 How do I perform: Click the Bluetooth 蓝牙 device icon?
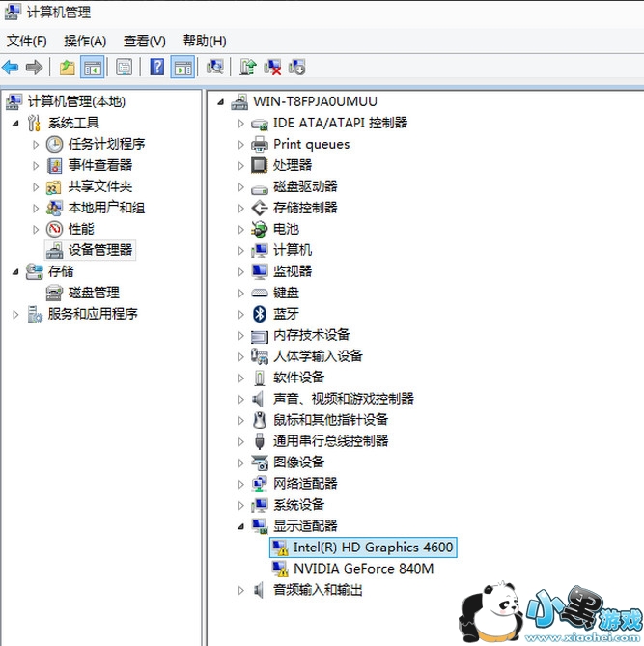click(260, 314)
